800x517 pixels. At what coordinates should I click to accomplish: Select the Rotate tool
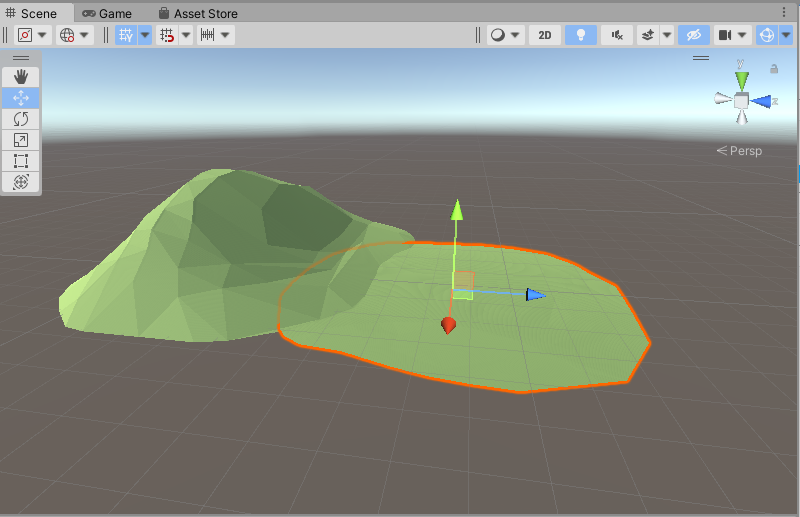coord(21,119)
